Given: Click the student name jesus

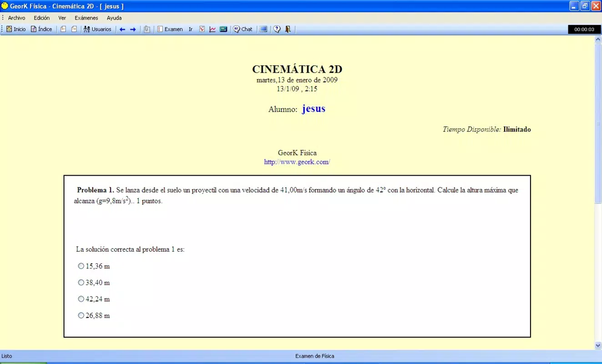Looking at the screenshot, I should click(314, 109).
